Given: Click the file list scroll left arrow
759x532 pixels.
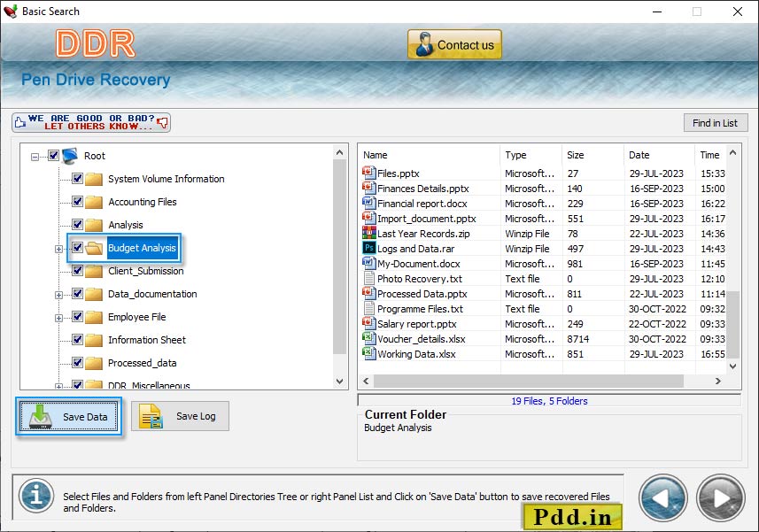Looking at the screenshot, I should 366,382.
